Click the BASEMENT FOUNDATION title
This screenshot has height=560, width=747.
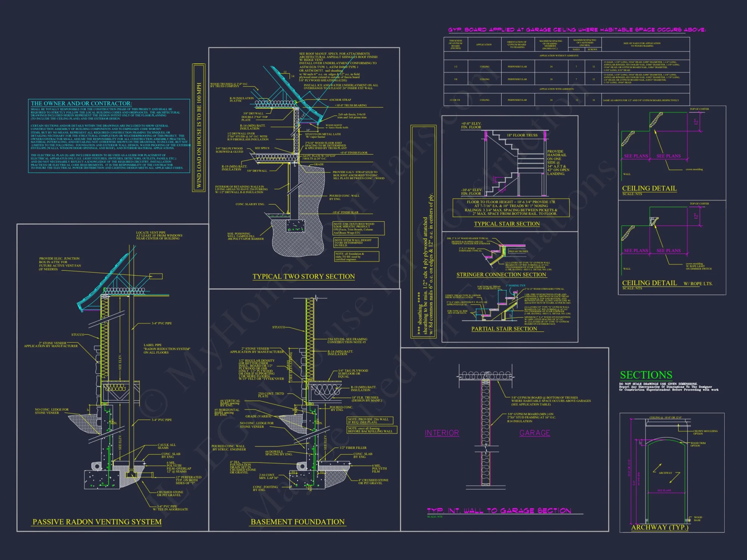point(298,522)
